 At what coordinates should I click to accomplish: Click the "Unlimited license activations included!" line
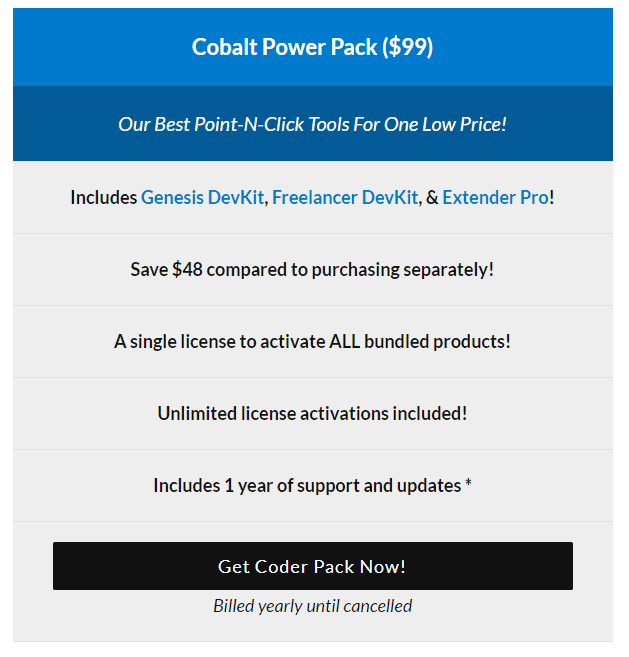click(312, 414)
